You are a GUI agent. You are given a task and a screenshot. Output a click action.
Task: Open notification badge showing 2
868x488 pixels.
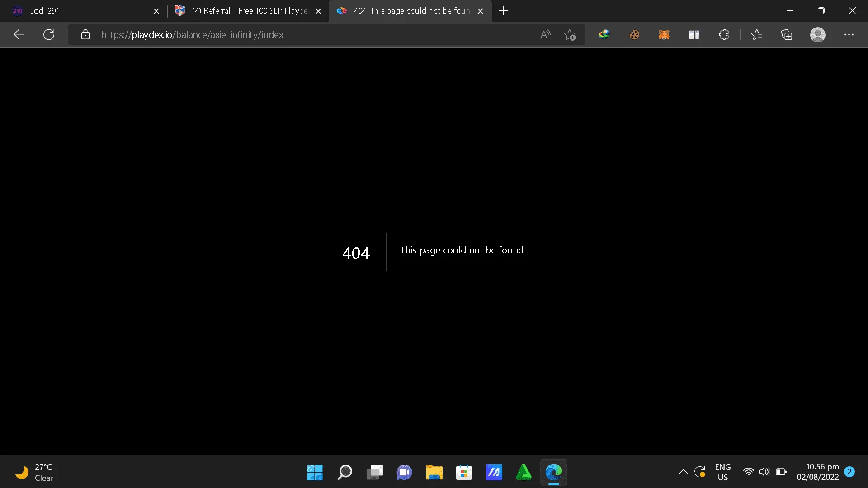pyautogui.click(x=849, y=472)
